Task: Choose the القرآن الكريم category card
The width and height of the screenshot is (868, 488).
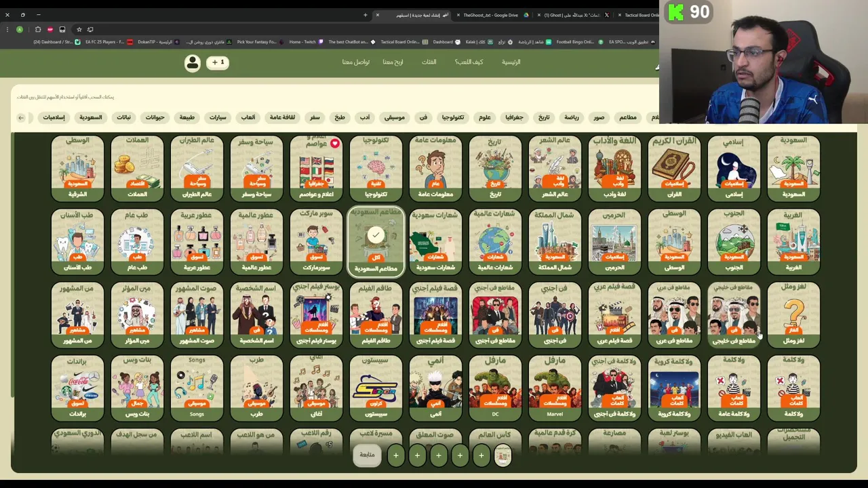Action: point(674,167)
